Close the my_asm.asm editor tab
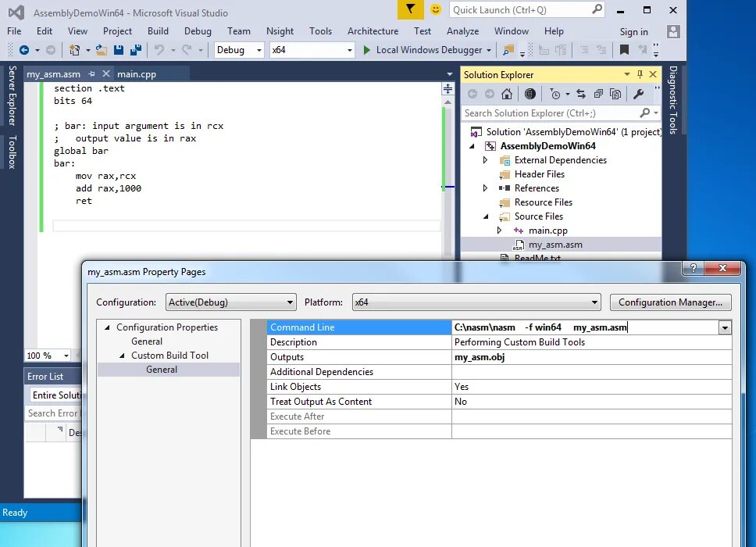756x547 pixels. click(106, 73)
